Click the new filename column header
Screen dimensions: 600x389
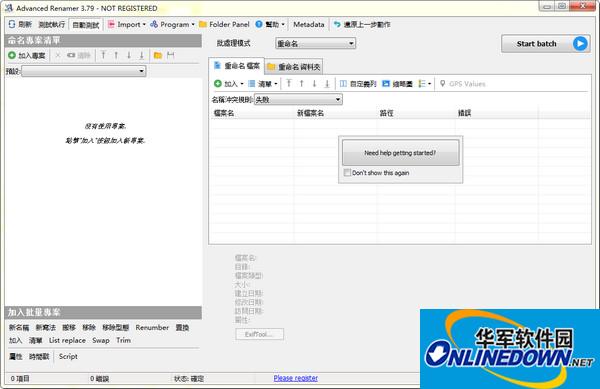click(x=336, y=113)
